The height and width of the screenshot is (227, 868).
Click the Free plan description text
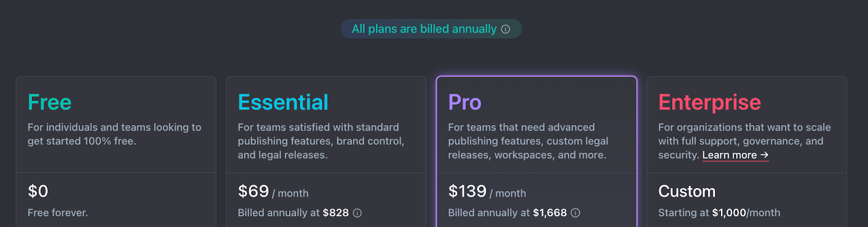(x=114, y=134)
